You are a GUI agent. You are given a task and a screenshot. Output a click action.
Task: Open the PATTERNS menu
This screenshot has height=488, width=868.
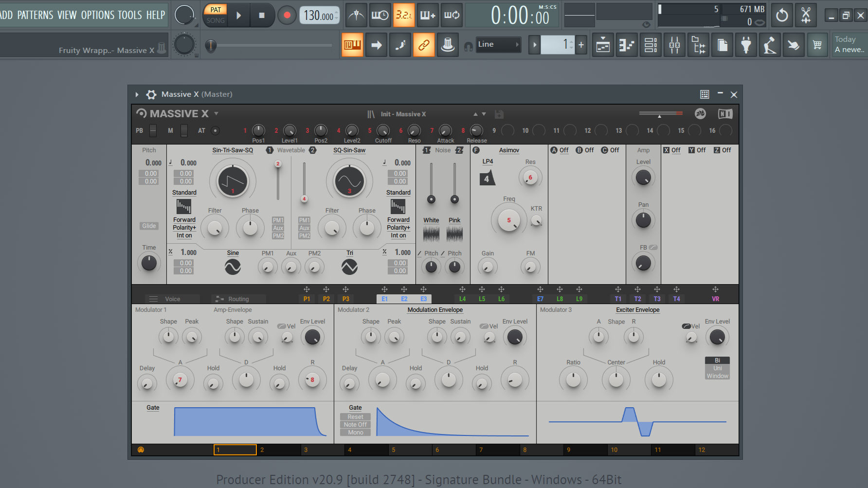click(35, 15)
